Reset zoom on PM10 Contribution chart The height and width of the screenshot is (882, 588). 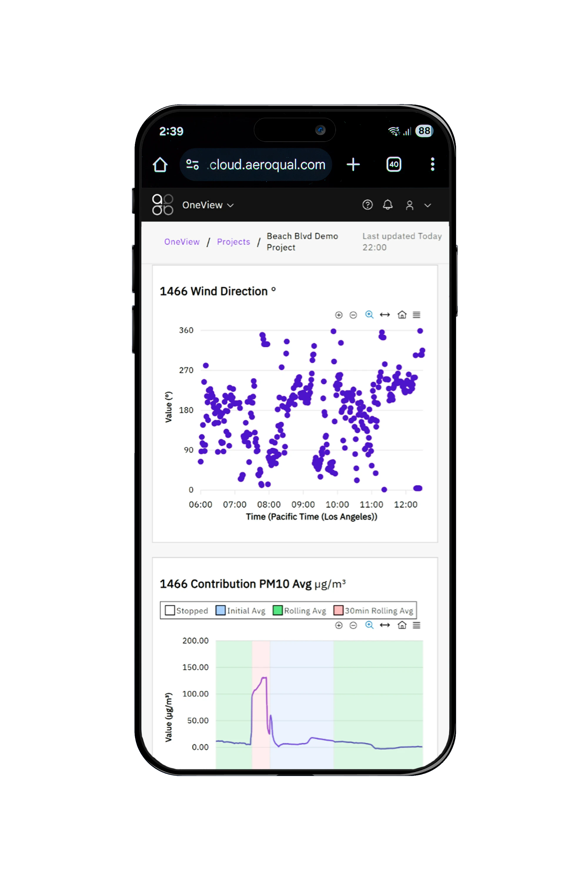(402, 625)
